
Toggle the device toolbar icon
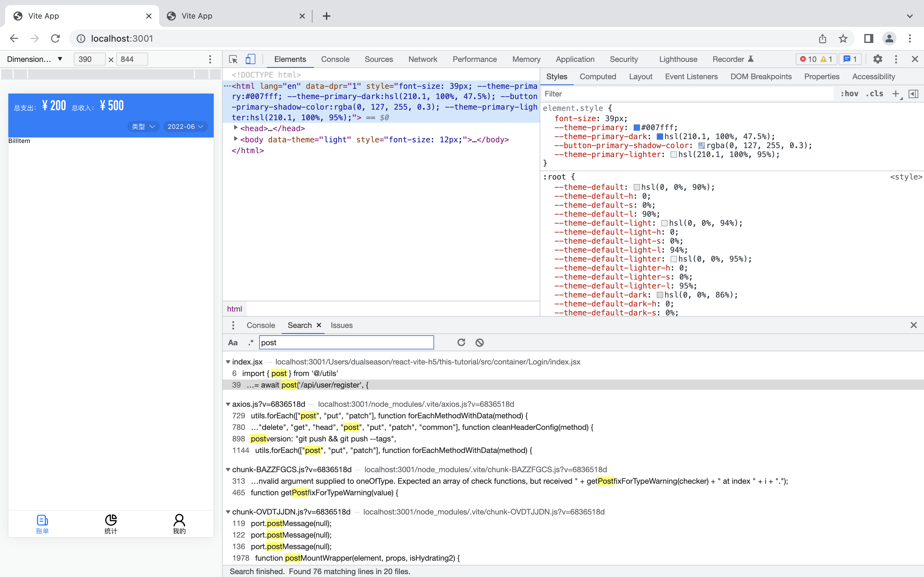pyautogui.click(x=251, y=59)
